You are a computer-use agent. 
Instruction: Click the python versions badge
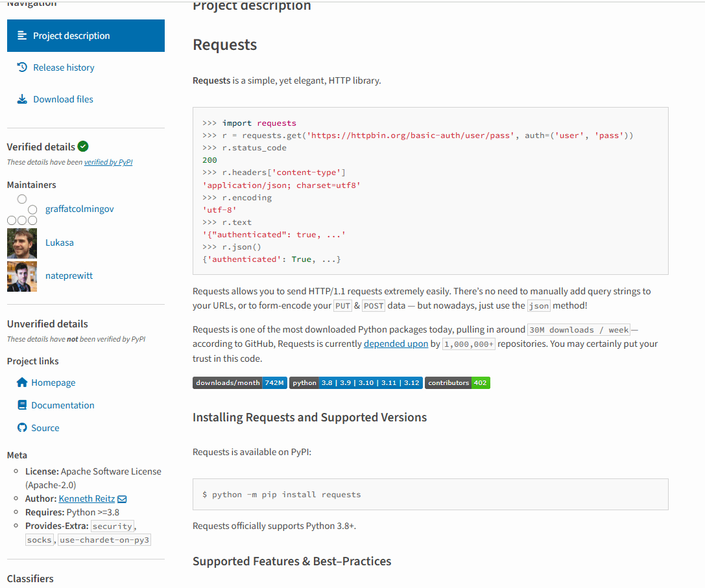coord(355,383)
